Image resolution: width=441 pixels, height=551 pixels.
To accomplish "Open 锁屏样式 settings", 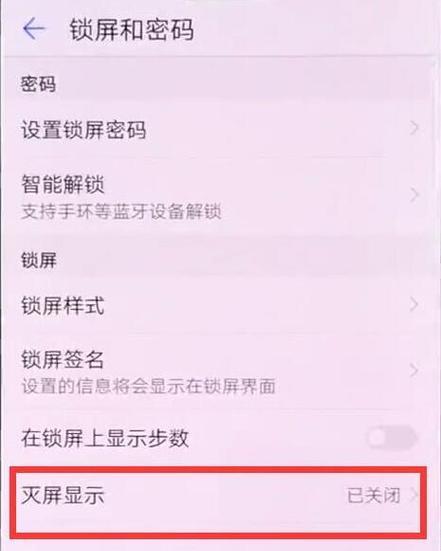I will tap(220, 305).
